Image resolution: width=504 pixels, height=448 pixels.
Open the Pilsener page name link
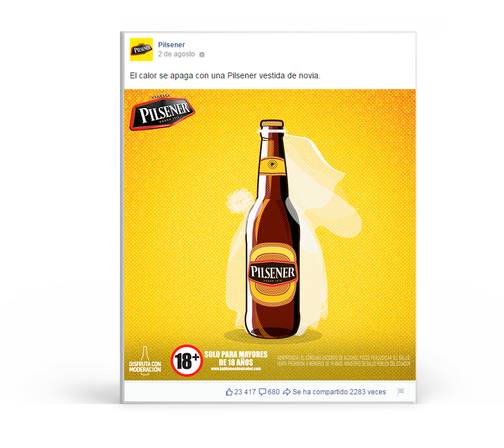171,45
